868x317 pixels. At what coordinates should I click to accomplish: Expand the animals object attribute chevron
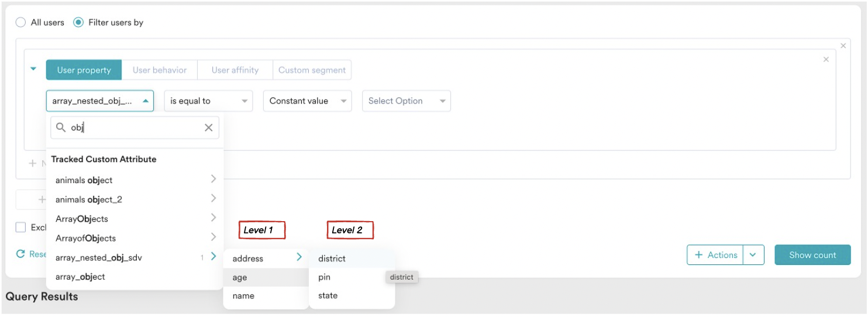pyautogui.click(x=213, y=179)
